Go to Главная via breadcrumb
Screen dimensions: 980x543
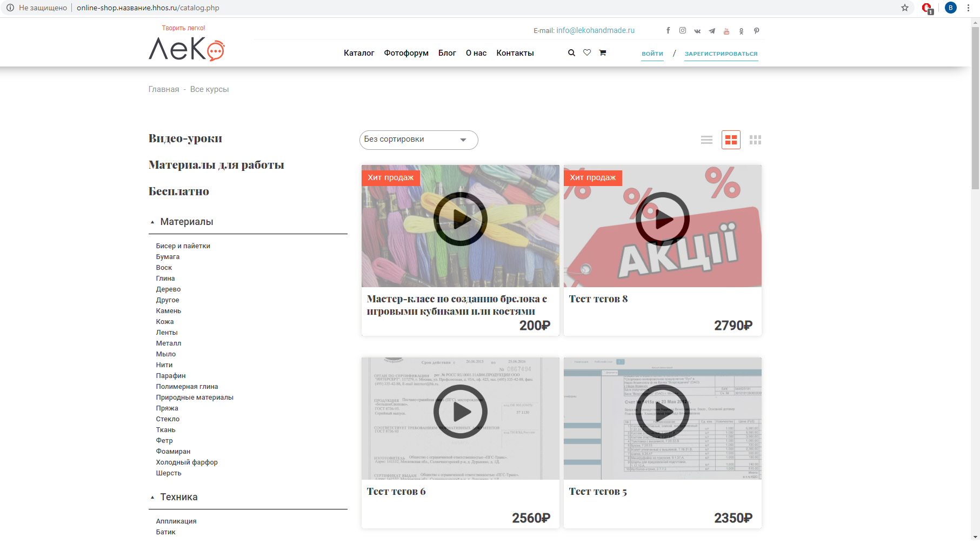click(164, 89)
